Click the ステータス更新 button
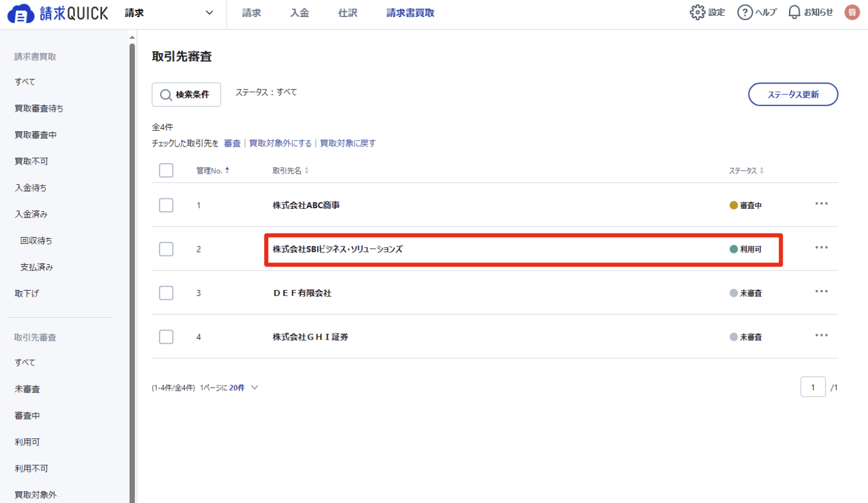Image resolution: width=868 pixels, height=503 pixels. [x=793, y=94]
